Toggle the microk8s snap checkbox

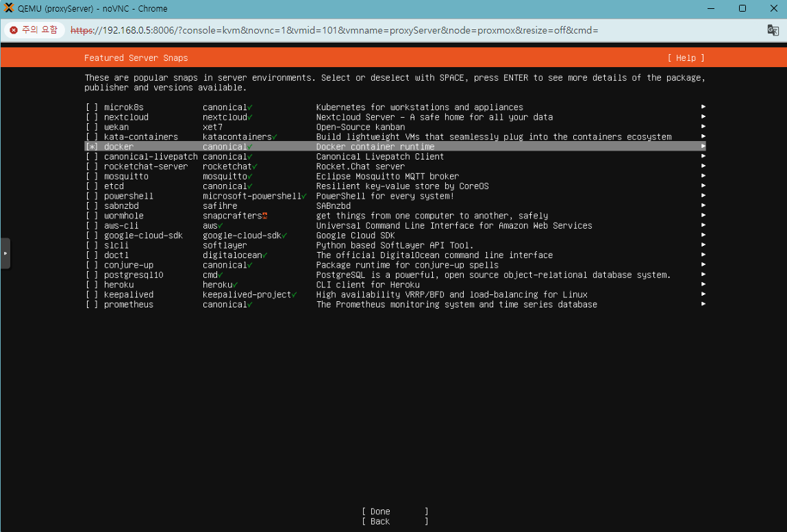click(92, 107)
